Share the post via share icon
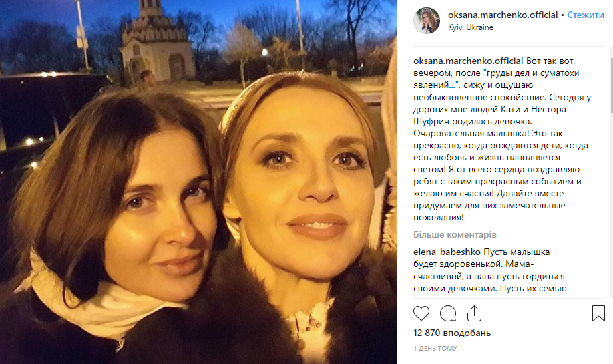Viewport: 613px width, 364px height. [474, 313]
